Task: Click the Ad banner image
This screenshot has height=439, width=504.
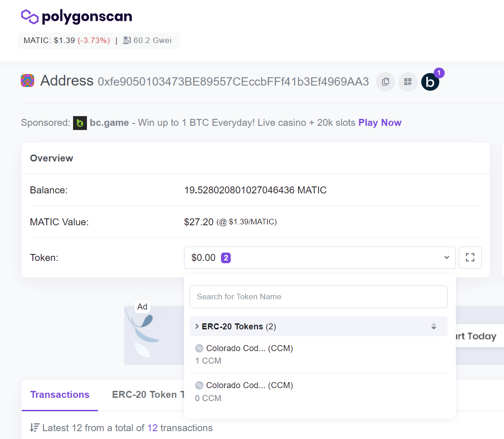Action: tap(154, 335)
